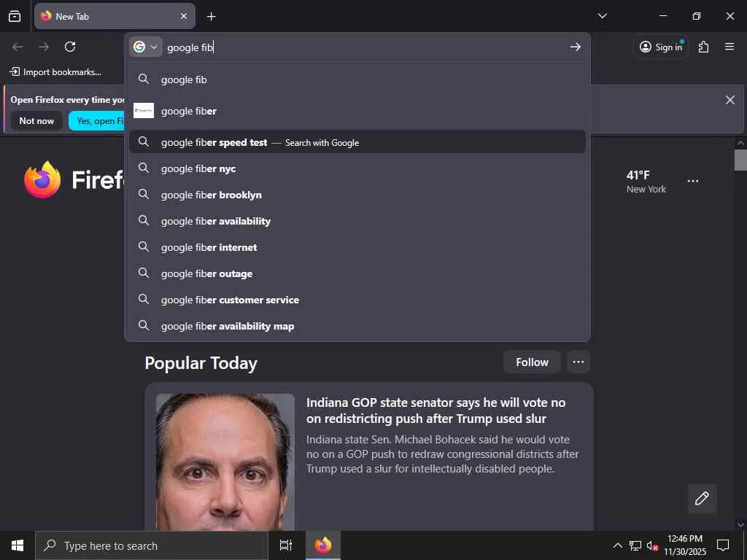The image size is (747, 560).
Task: Click the Firefox taskbar icon
Action: (323, 545)
